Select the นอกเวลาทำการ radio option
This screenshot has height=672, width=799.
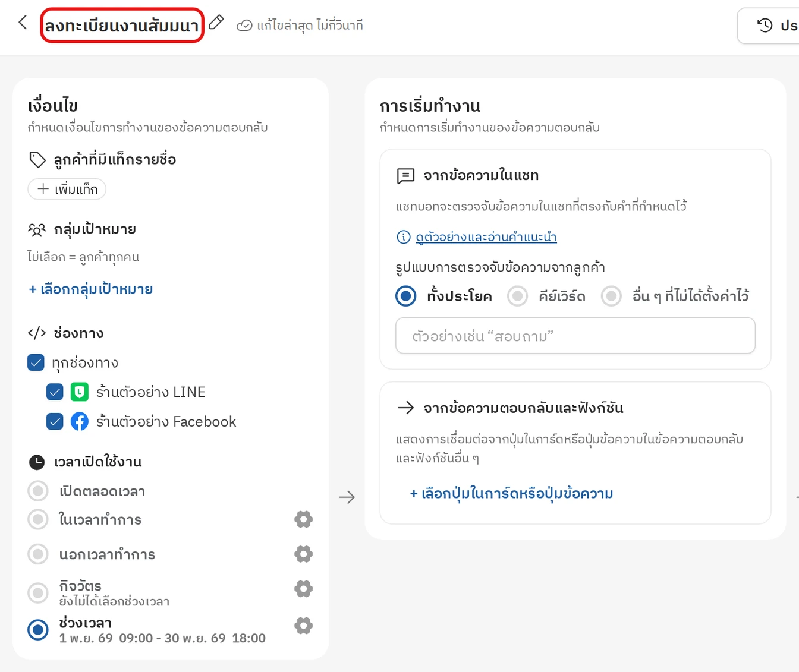[38, 554]
